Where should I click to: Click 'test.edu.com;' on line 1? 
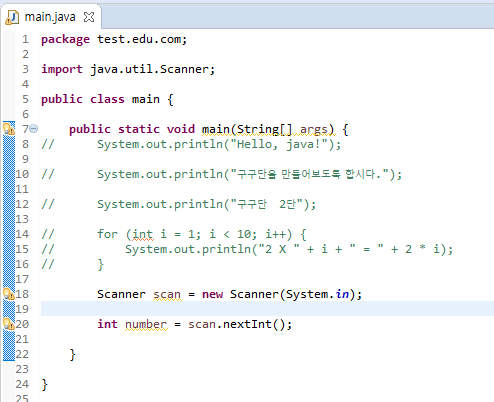(x=142, y=39)
